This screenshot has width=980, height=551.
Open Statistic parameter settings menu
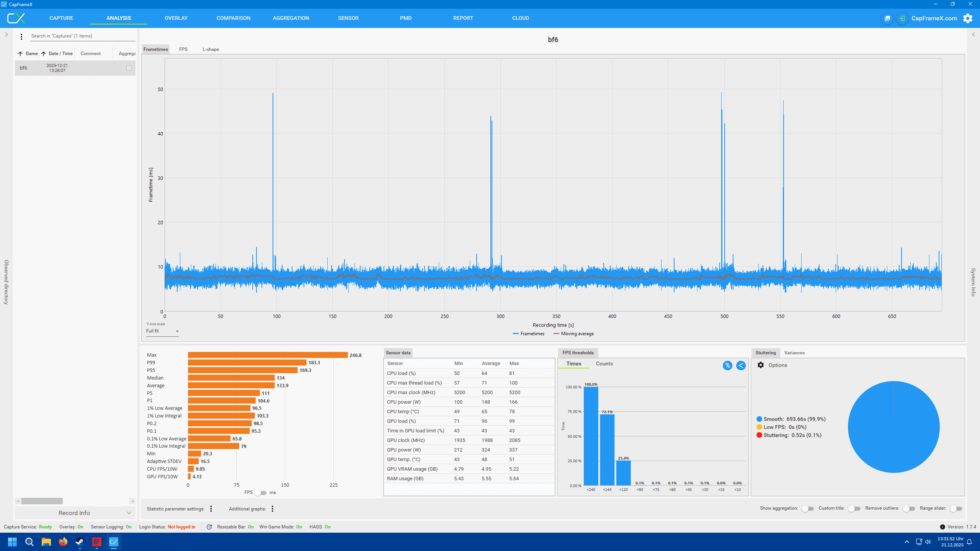(x=211, y=509)
